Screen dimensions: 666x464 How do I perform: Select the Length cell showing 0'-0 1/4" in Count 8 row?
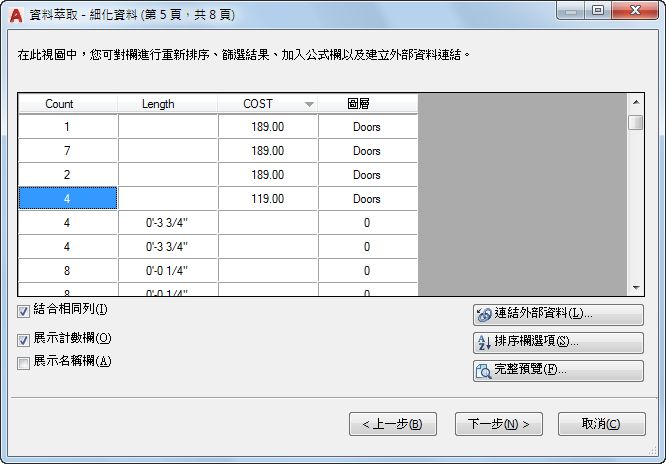click(168, 271)
